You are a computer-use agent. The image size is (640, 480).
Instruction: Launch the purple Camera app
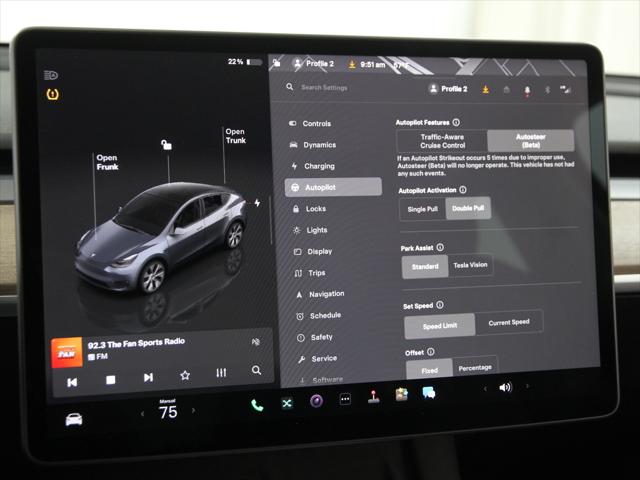tap(316, 401)
